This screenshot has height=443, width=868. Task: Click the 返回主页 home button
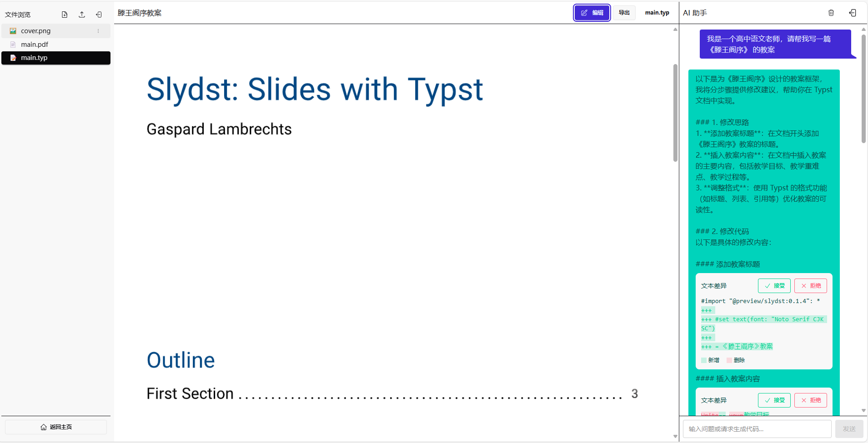(56, 427)
